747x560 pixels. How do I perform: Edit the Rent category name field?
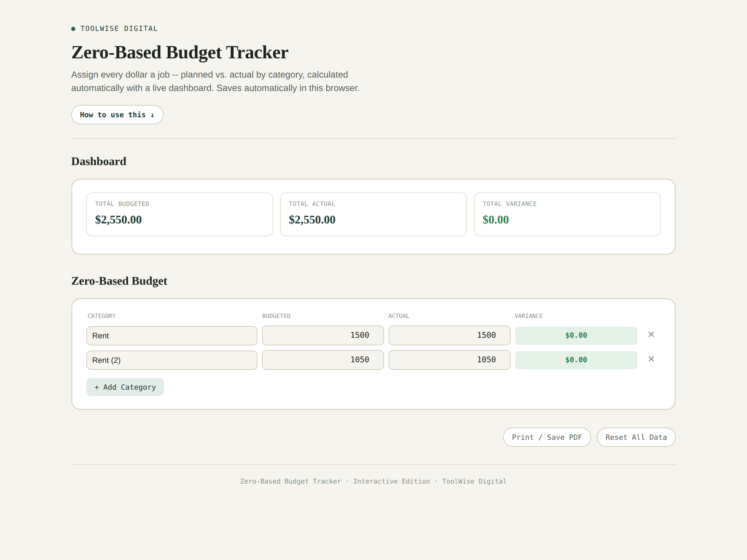pyautogui.click(x=172, y=335)
